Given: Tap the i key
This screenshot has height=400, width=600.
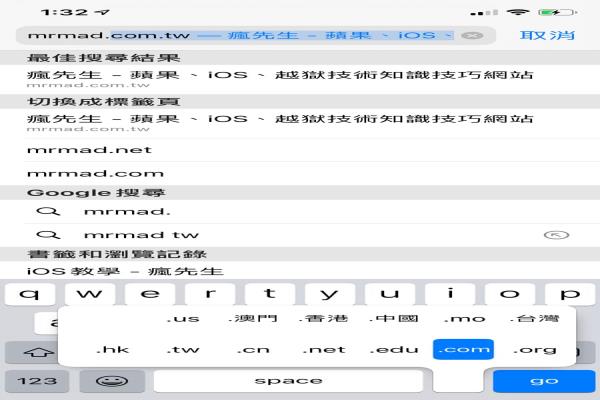Looking at the screenshot, I should click(x=450, y=294).
